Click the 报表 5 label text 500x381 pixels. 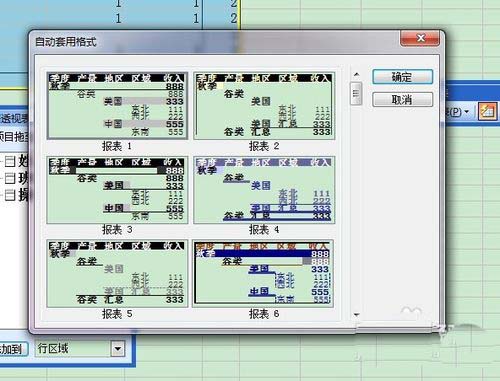click(117, 313)
